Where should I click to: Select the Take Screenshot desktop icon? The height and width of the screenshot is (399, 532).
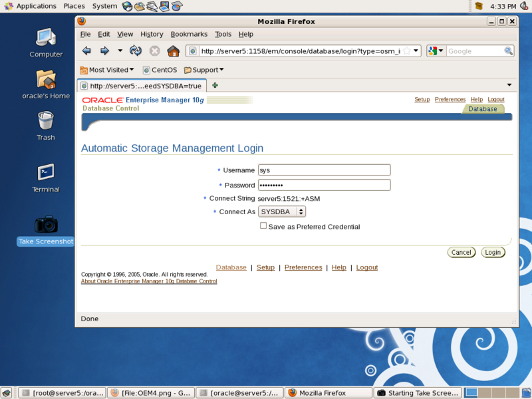[x=46, y=230]
